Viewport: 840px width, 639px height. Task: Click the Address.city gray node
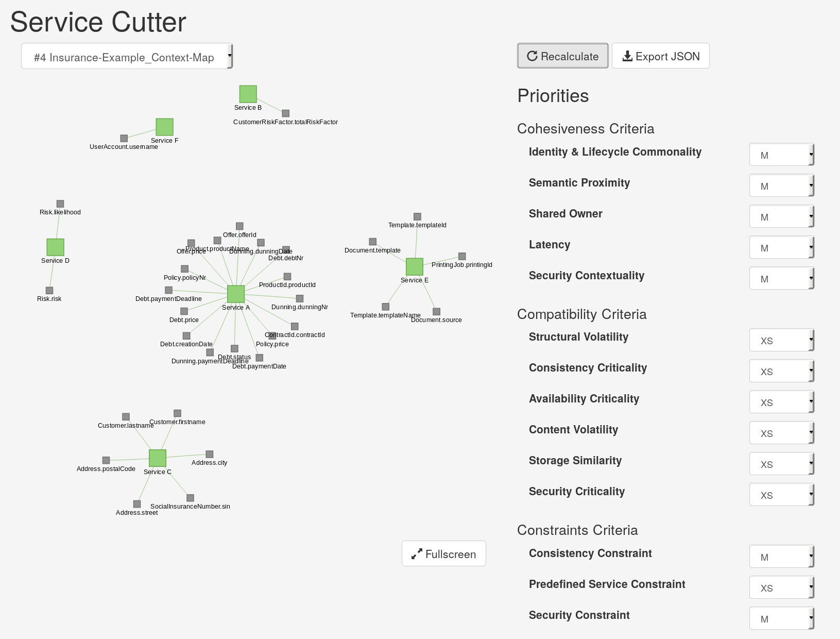click(210, 454)
